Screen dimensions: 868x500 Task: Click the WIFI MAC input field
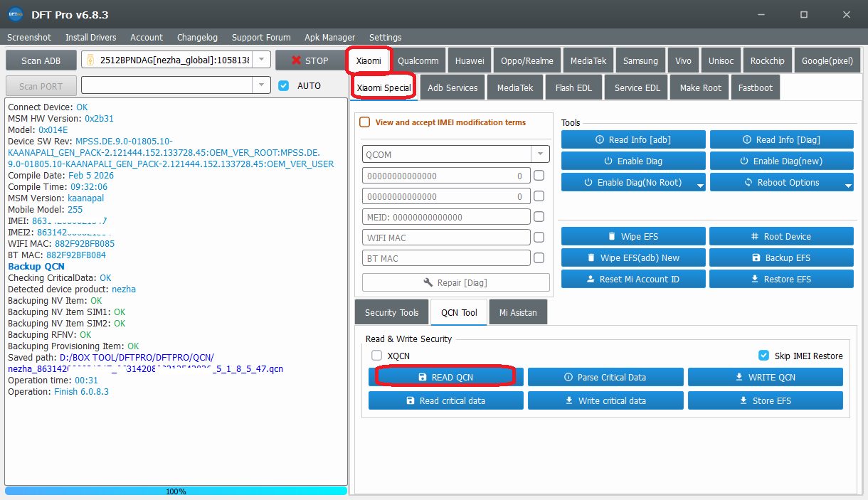coord(446,238)
